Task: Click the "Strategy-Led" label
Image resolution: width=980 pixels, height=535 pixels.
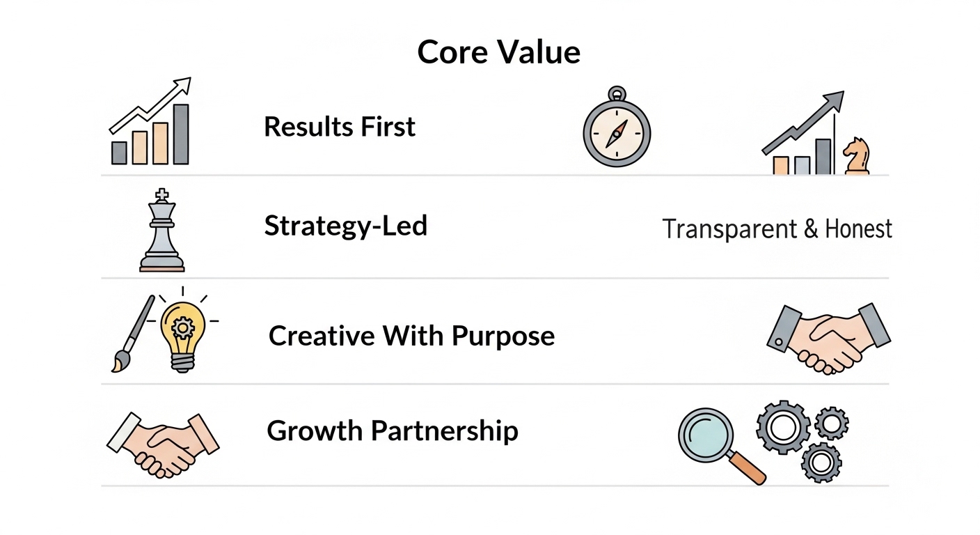Action: tap(345, 226)
